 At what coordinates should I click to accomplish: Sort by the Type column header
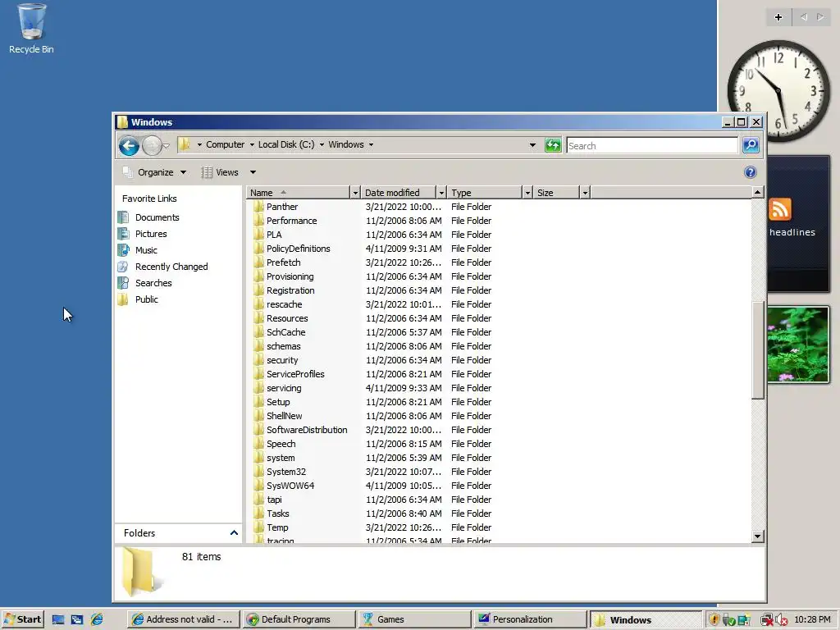pos(485,193)
